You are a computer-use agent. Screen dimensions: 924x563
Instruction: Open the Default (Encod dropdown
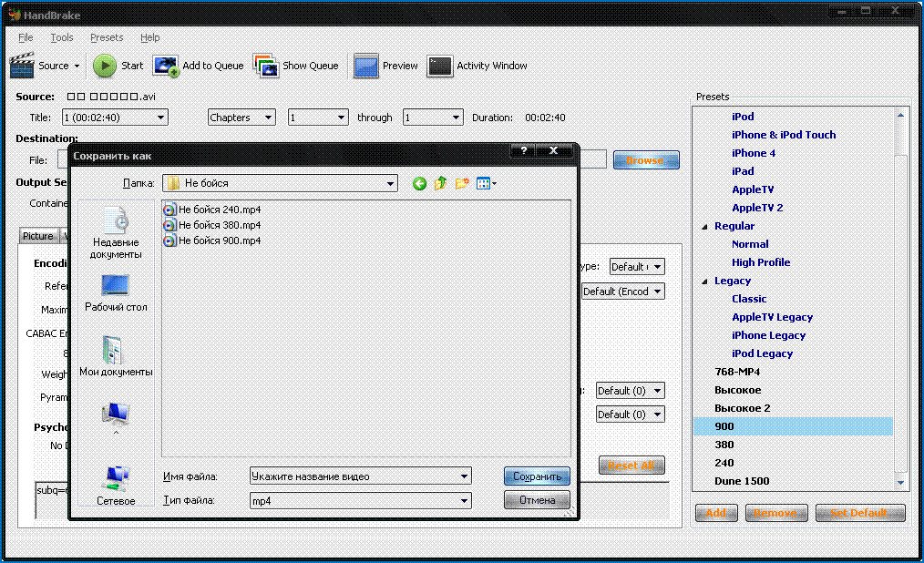(x=623, y=292)
